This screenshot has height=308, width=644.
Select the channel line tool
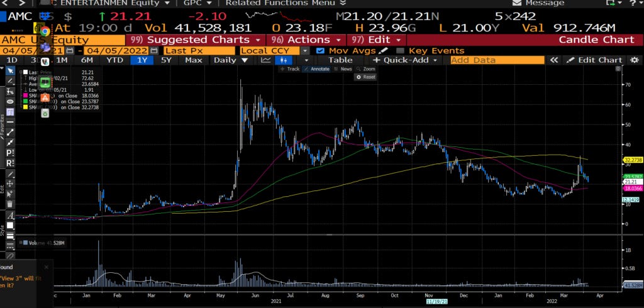10,143
